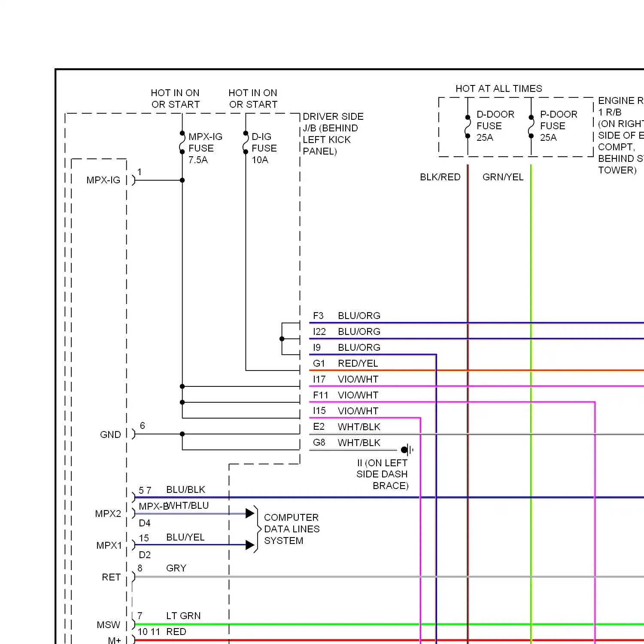Screen dimensions: 644x644
Task: Click the ground symbol beside the G8 wire
Action: [x=407, y=450]
